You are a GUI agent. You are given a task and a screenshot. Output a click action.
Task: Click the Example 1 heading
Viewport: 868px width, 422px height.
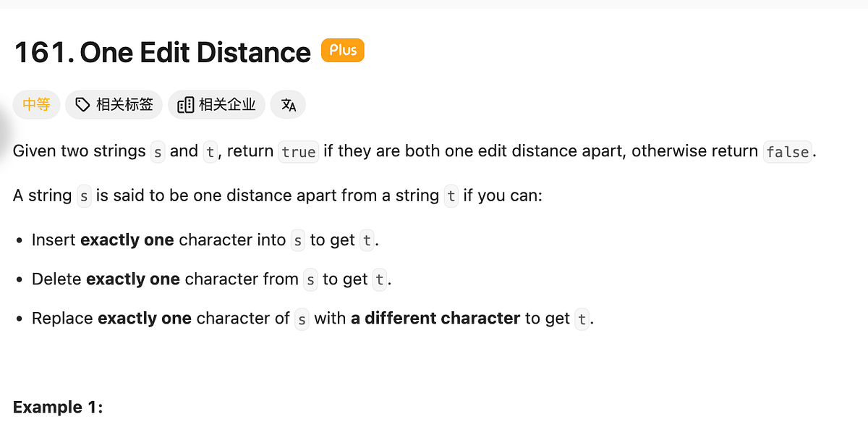point(58,407)
